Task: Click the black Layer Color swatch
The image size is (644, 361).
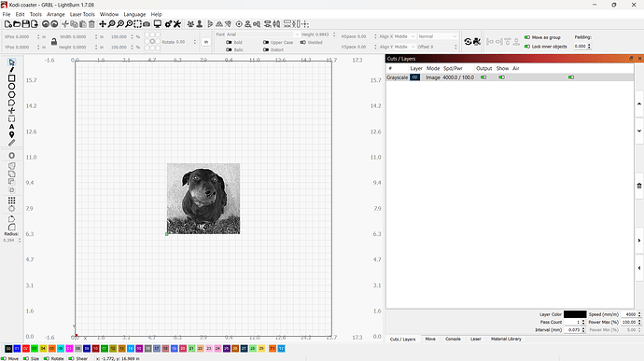Action: click(x=575, y=314)
